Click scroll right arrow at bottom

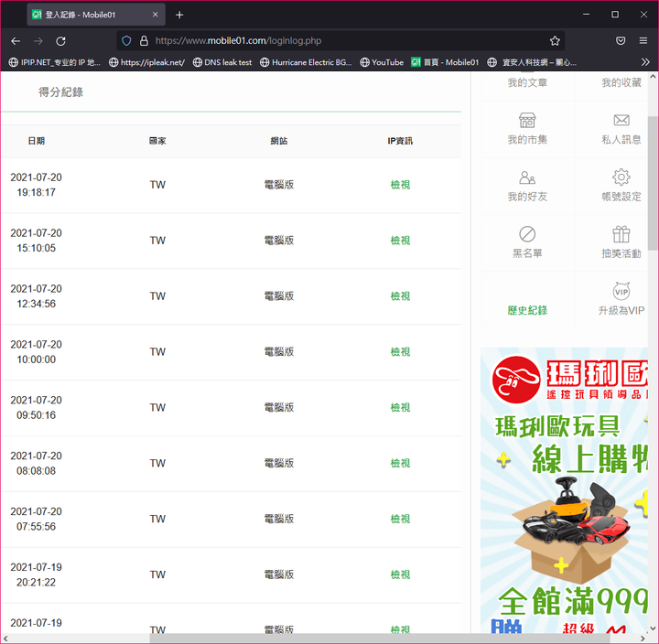point(644,639)
